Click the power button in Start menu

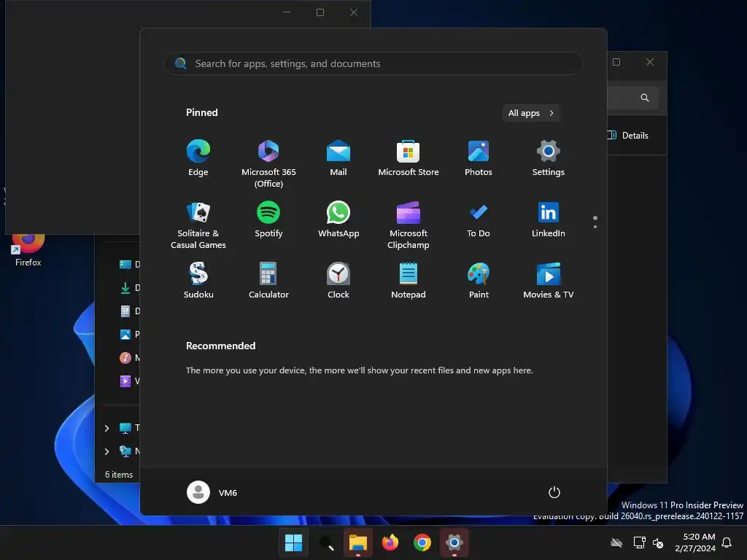click(554, 492)
